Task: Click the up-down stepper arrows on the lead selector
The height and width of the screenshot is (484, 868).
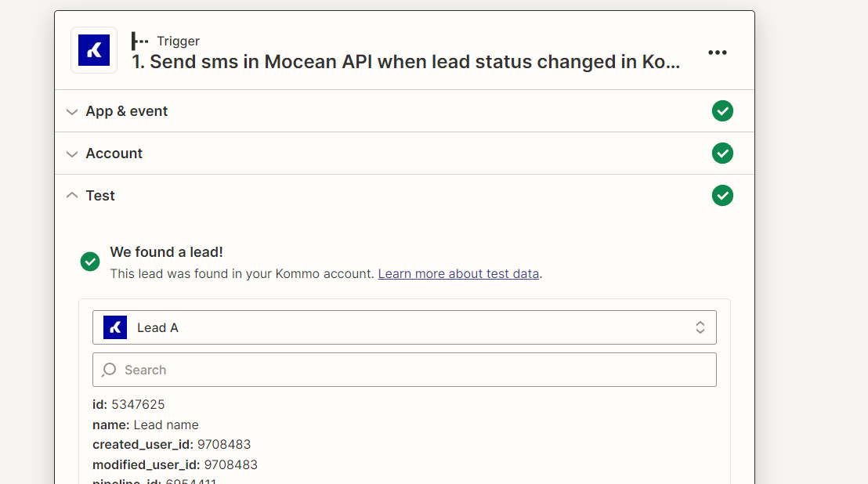Action: [700, 327]
